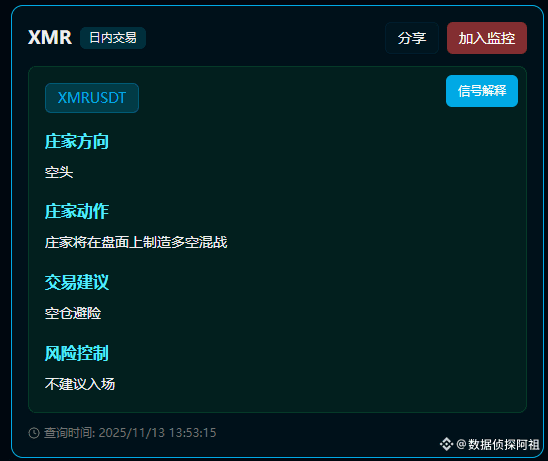Select the XMRUSDT pair tag
The height and width of the screenshot is (461, 548).
point(92,98)
